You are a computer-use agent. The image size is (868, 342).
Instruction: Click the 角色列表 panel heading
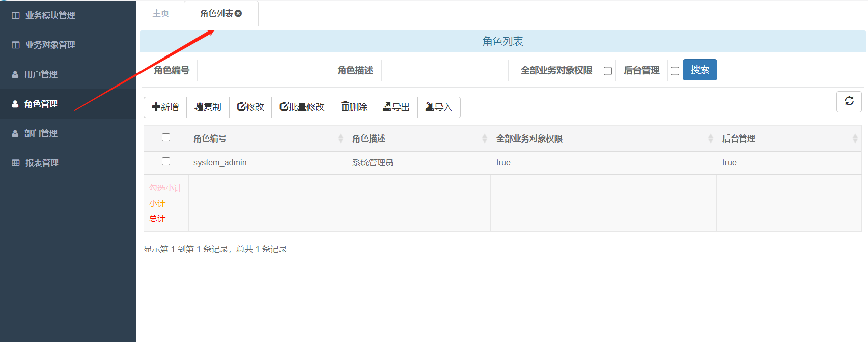(502, 41)
